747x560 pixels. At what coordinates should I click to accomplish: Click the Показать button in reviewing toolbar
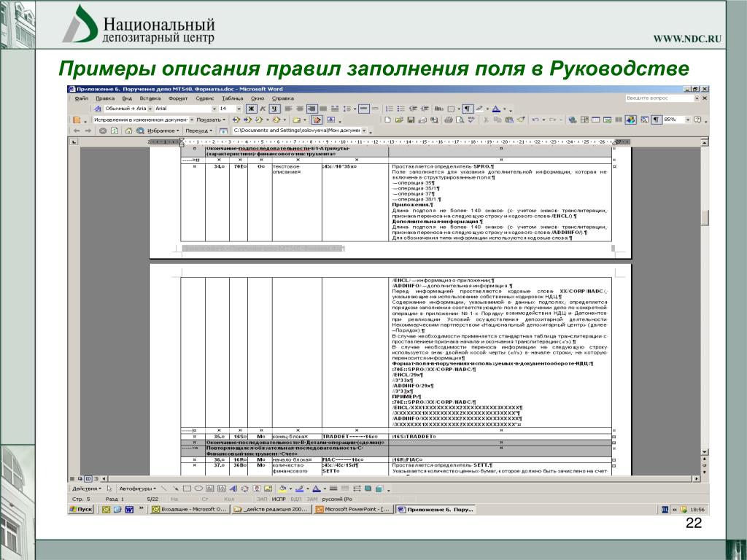212,120
